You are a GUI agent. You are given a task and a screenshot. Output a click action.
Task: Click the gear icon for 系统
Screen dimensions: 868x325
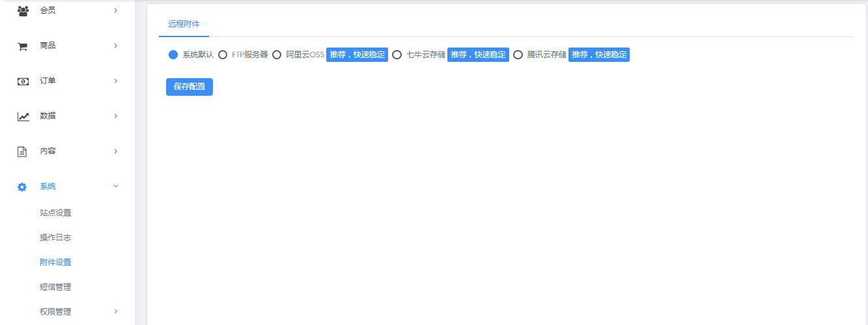(x=22, y=187)
